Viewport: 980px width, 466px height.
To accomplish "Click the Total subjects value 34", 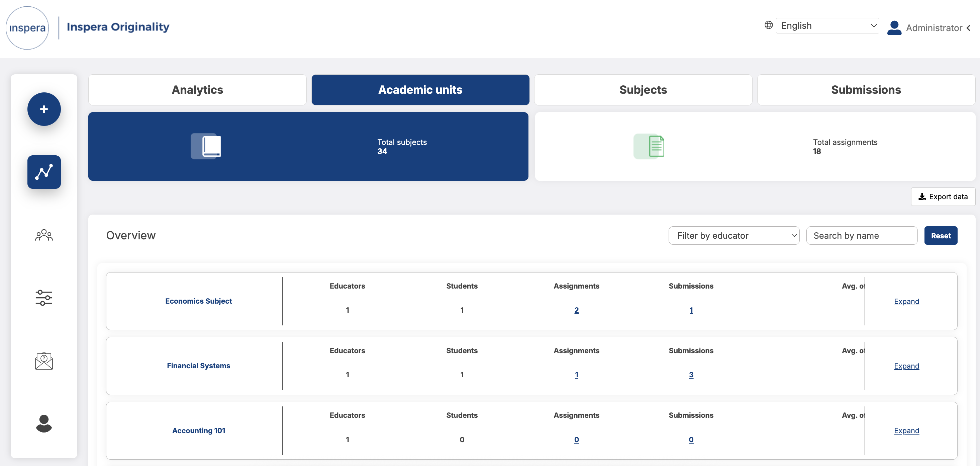I will (382, 152).
